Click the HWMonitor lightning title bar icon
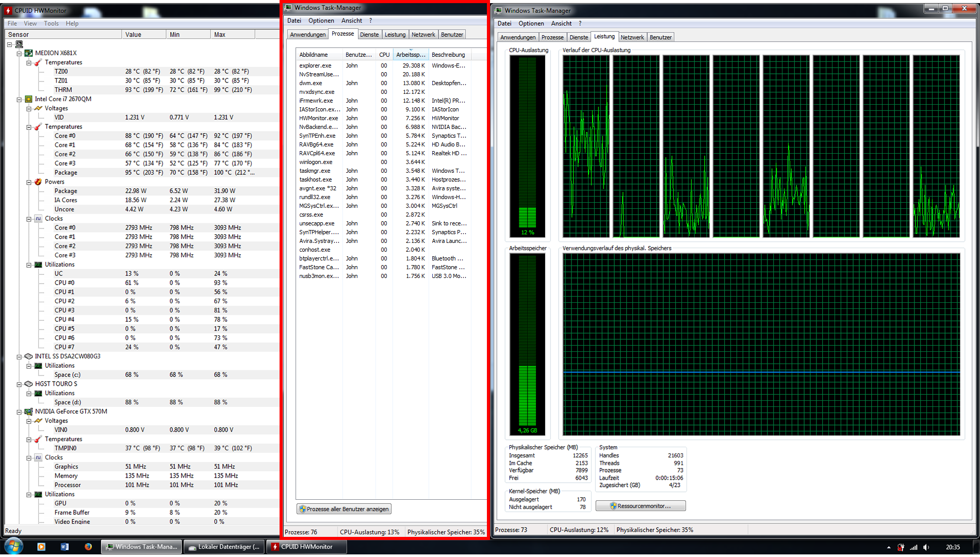Viewport: 980px width, 557px height. (x=8, y=10)
